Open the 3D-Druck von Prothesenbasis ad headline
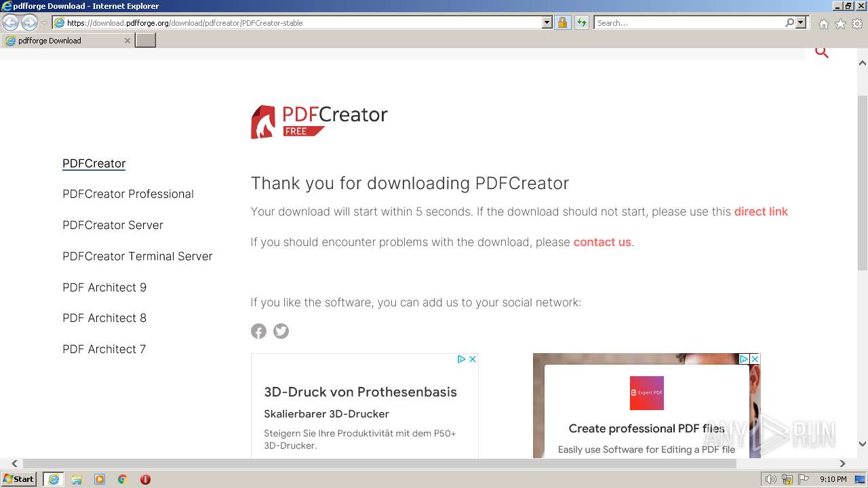Image resolution: width=868 pixels, height=488 pixels. pyautogui.click(x=361, y=392)
